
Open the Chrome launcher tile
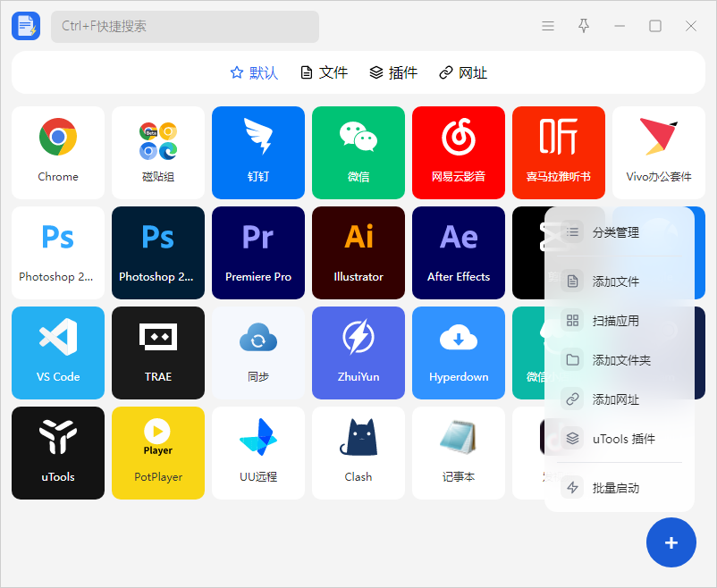[x=58, y=153]
